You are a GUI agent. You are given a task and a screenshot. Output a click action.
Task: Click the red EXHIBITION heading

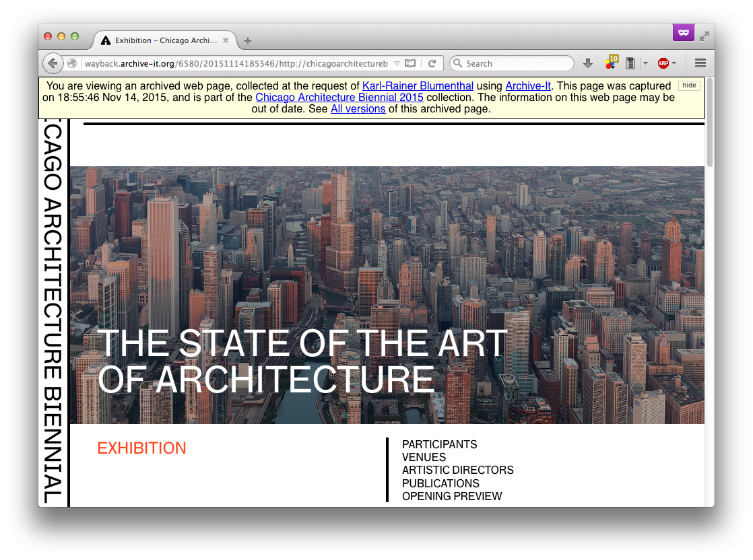pos(141,448)
